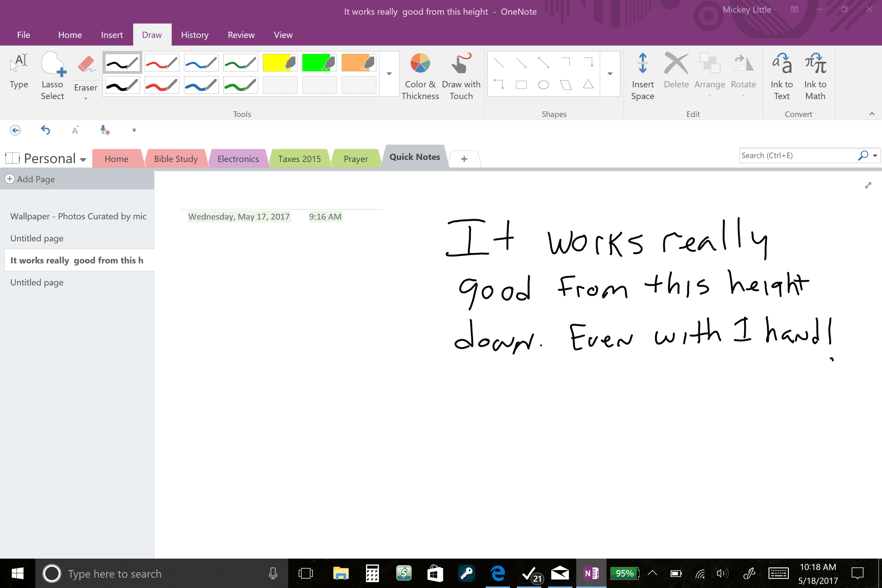The image size is (882, 588).
Task: Collapse the ribbon with chevron
Action: tap(872, 114)
